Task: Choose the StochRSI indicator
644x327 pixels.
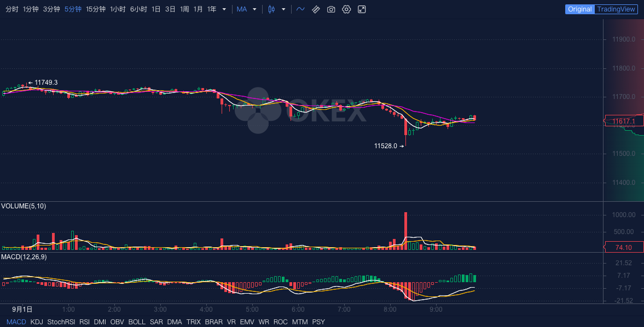Action: pos(61,322)
